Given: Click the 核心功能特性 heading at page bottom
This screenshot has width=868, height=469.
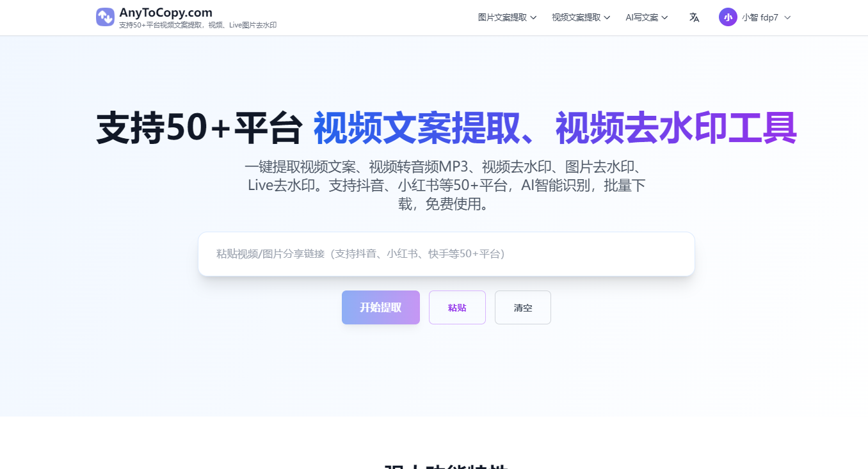Looking at the screenshot, I should [x=446, y=466].
